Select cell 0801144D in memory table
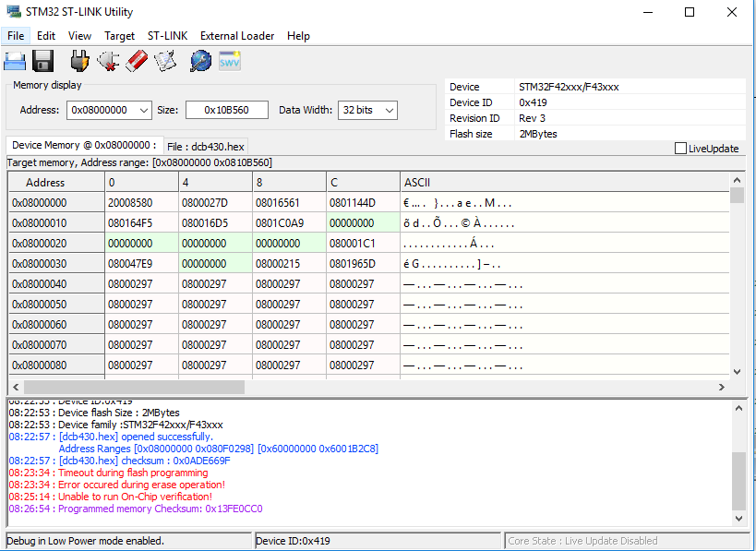 [x=363, y=203]
